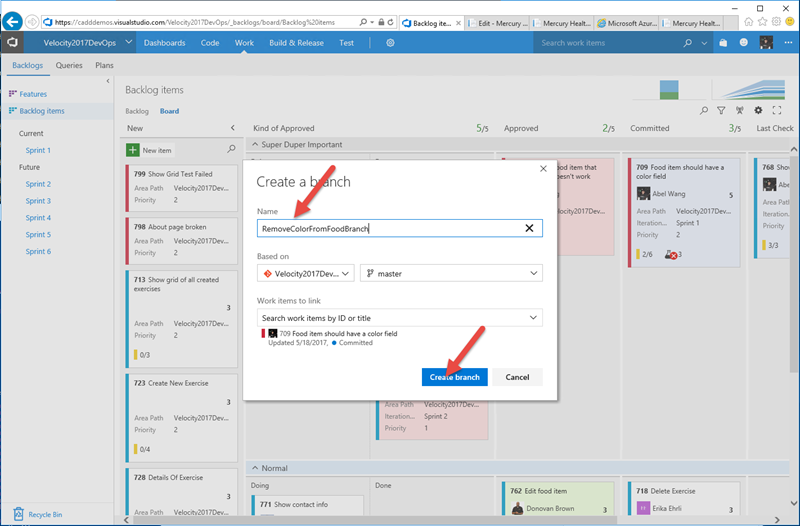Image resolution: width=800 pixels, height=526 pixels.
Task: Open card 723 Create New Exercise
Action: click(182, 417)
